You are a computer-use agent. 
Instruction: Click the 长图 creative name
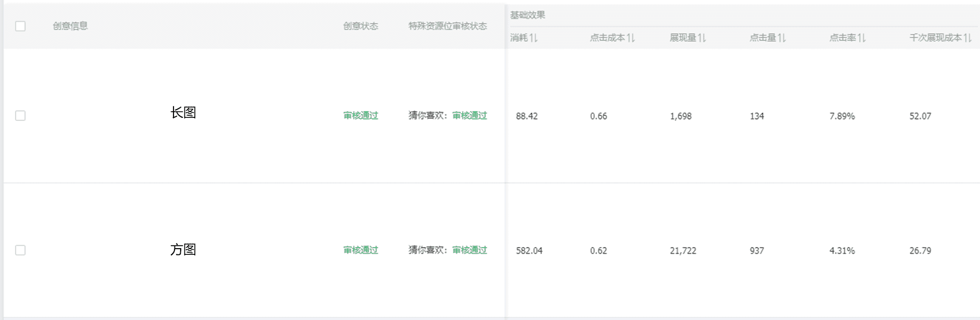[183, 112]
